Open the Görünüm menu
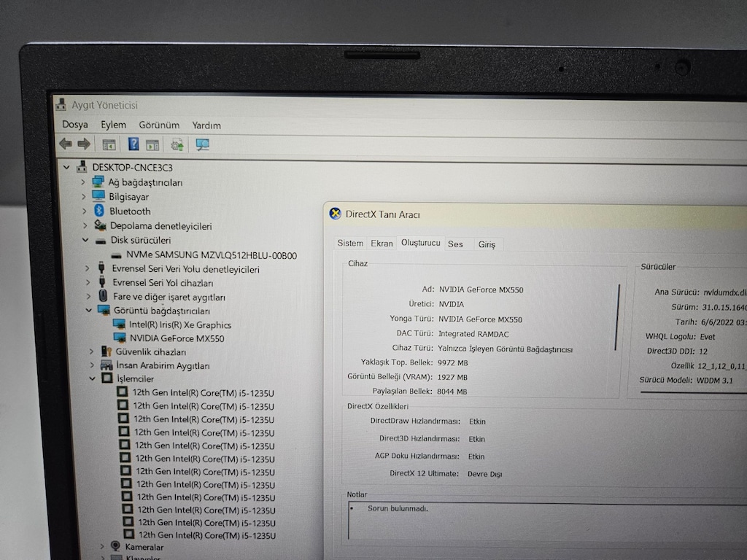Image resolution: width=747 pixels, height=560 pixels. point(159,125)
